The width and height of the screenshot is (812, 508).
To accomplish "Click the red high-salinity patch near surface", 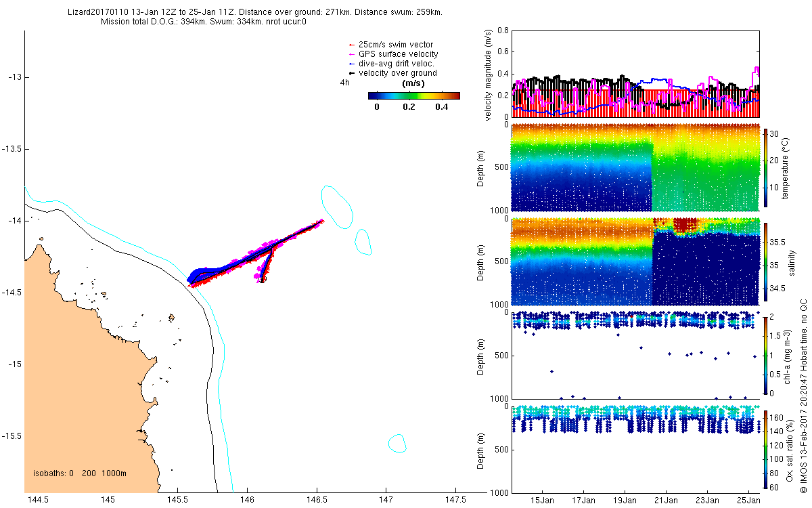I will point(685,226).
